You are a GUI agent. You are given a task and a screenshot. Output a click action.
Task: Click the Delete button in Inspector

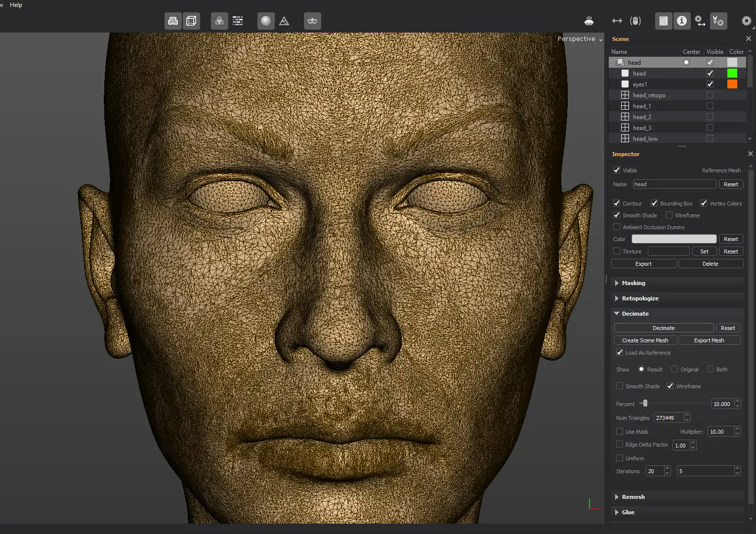point(711,264)
